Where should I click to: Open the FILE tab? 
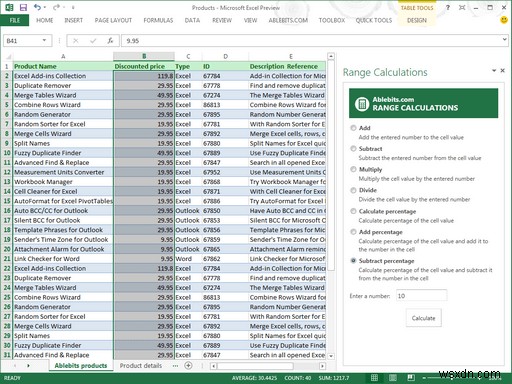coord(14,20)
